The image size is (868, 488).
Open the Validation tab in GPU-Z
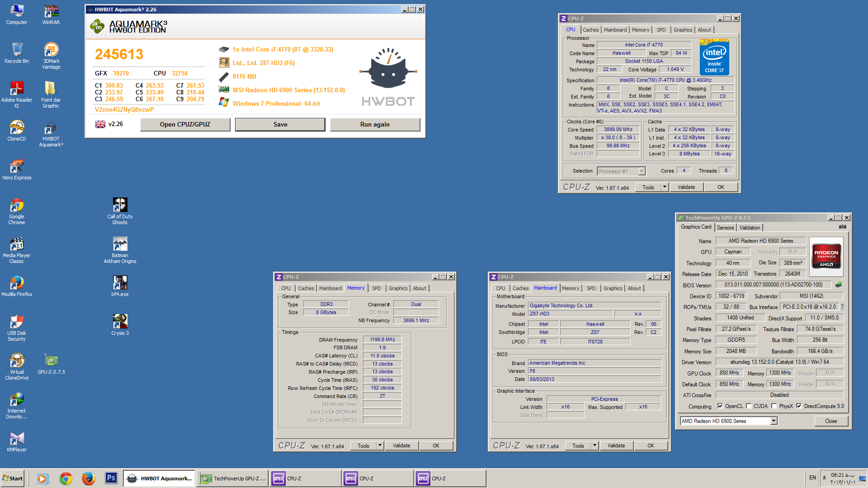coord(750,228)
